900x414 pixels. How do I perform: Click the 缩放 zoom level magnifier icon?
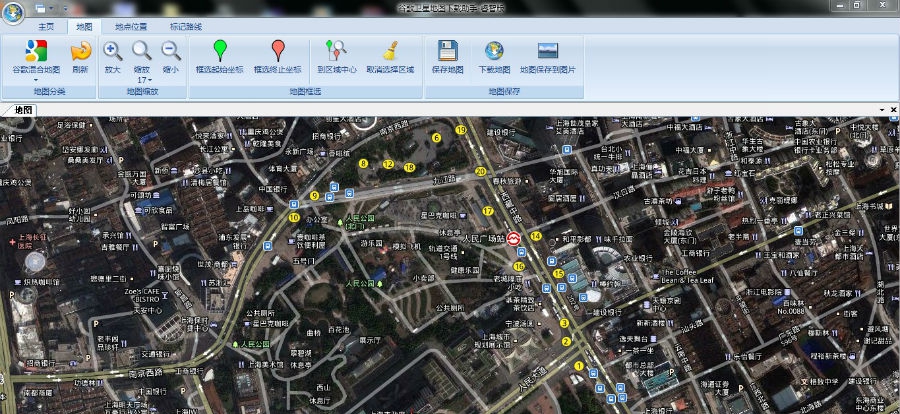tap(142, 51)
